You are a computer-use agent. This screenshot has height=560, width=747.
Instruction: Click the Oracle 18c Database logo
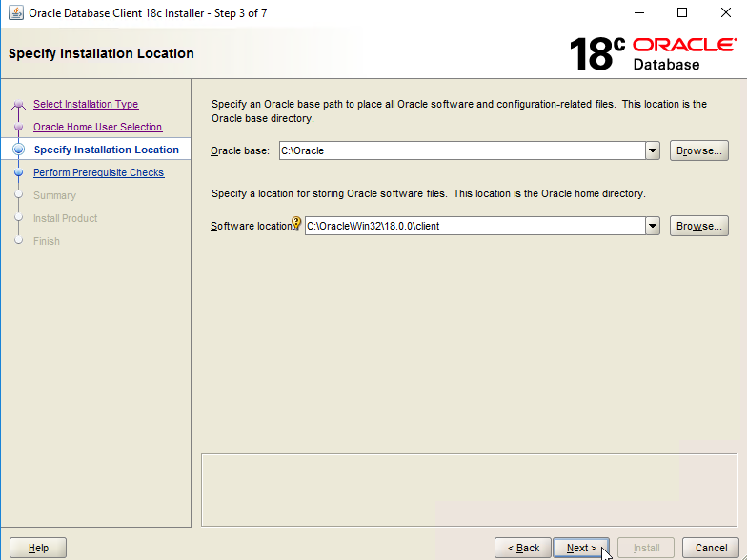tap(653, 53)
